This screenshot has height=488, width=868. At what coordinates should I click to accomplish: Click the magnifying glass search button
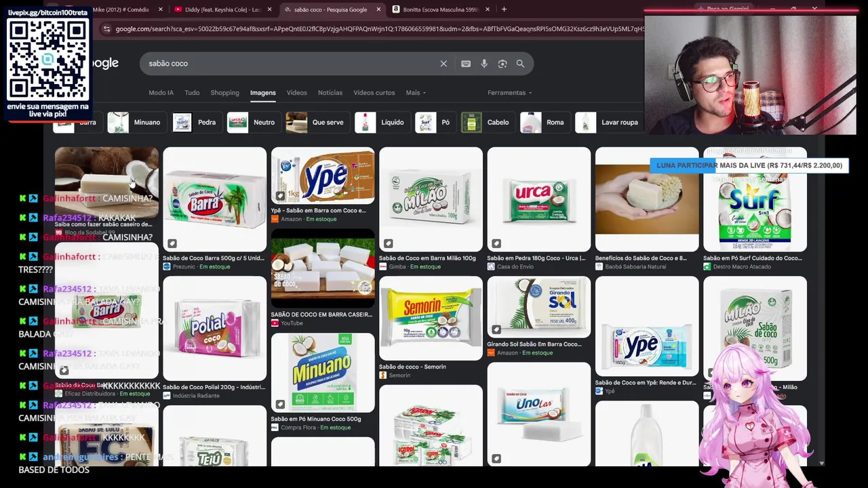click(x=520, y=64)
